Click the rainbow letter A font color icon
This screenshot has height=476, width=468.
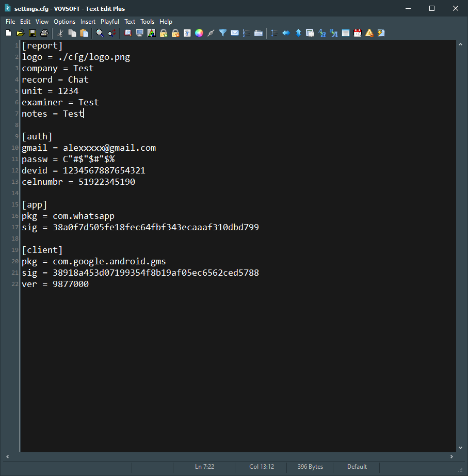click(x=152, y=33)
